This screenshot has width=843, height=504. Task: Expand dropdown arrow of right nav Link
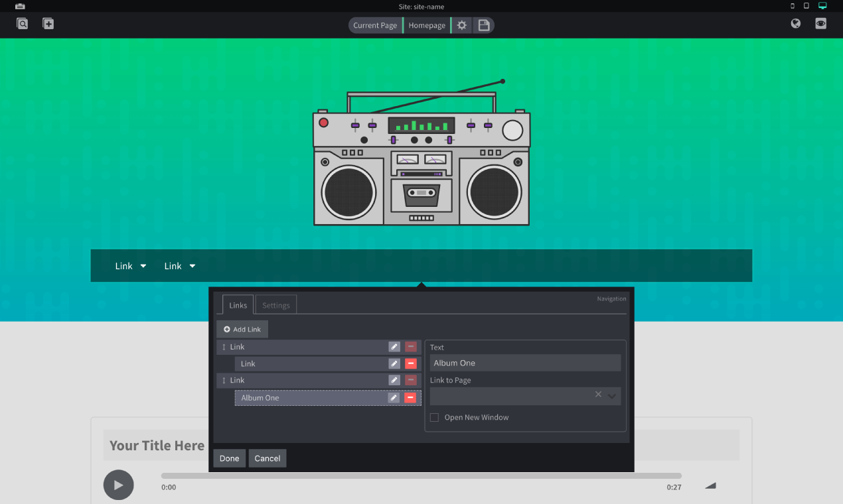point(192,266)
